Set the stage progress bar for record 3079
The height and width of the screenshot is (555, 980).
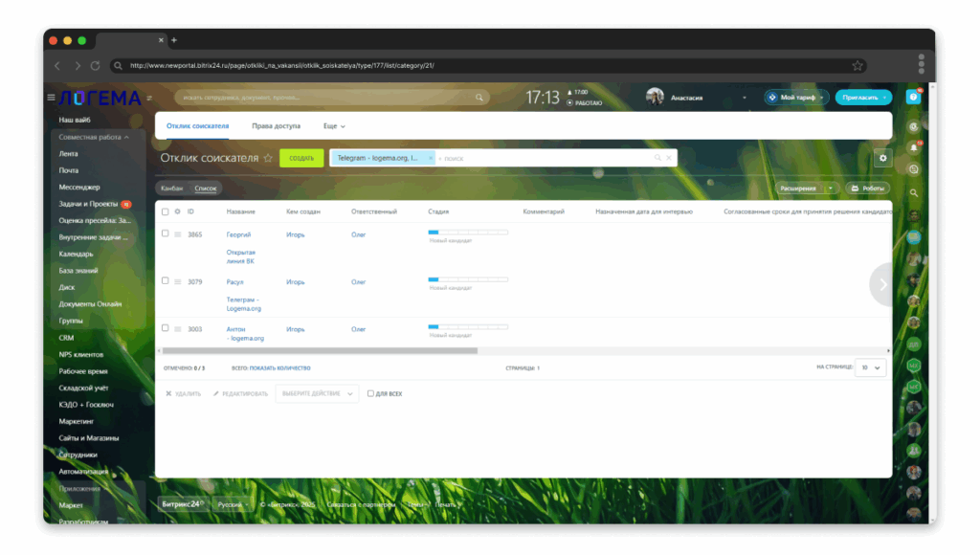click(x=468, y=279)
